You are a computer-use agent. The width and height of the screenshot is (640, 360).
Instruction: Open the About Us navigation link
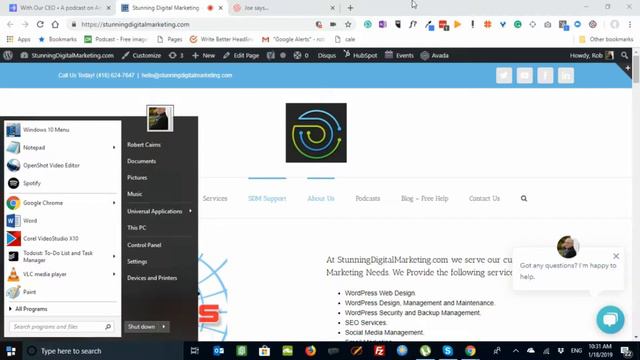[321, 198]
